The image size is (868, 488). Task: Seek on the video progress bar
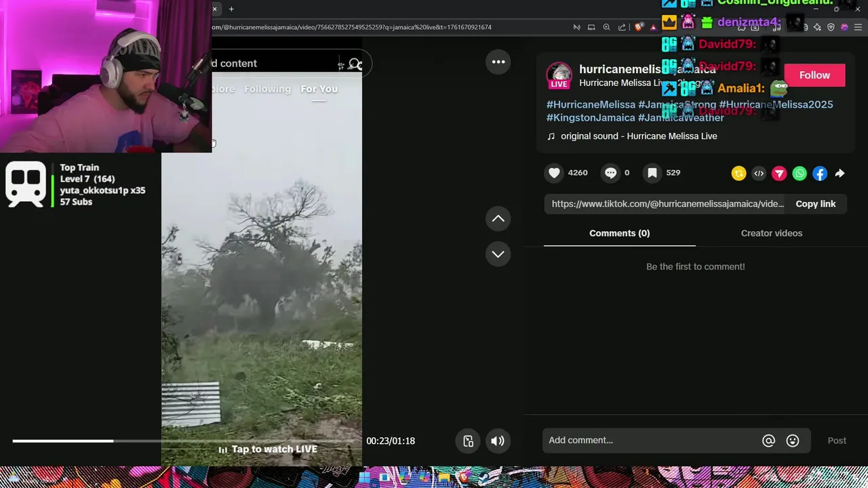(186, 441)
